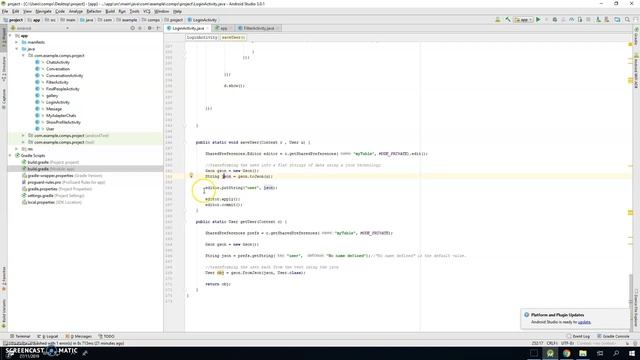
Task: Open the Captures side tool window
Action: (x=4, y=99)
